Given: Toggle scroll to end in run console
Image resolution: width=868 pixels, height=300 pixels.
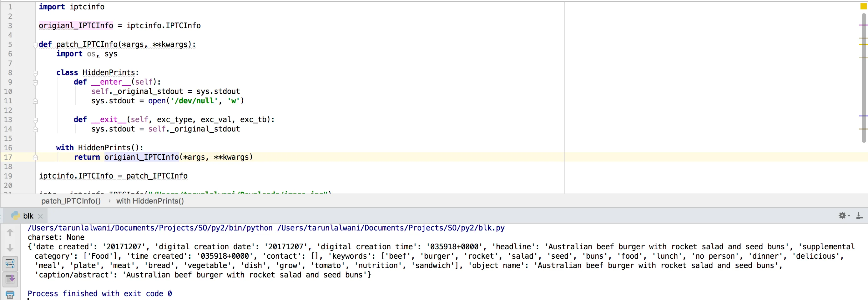Looking at the screenshot, I should coord(10,279).
